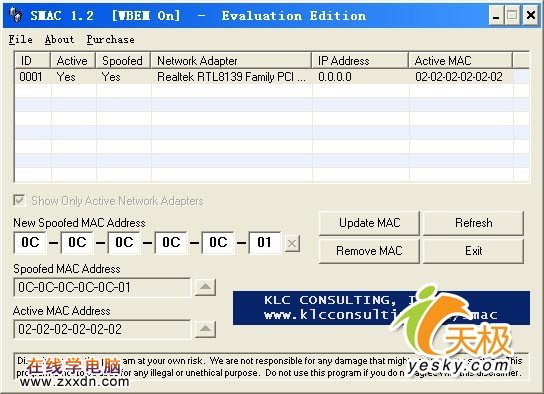The height and width of the screenshot is (394, 544).
Task: Sort by the ID column header
Action: click(x=33, y=61)
